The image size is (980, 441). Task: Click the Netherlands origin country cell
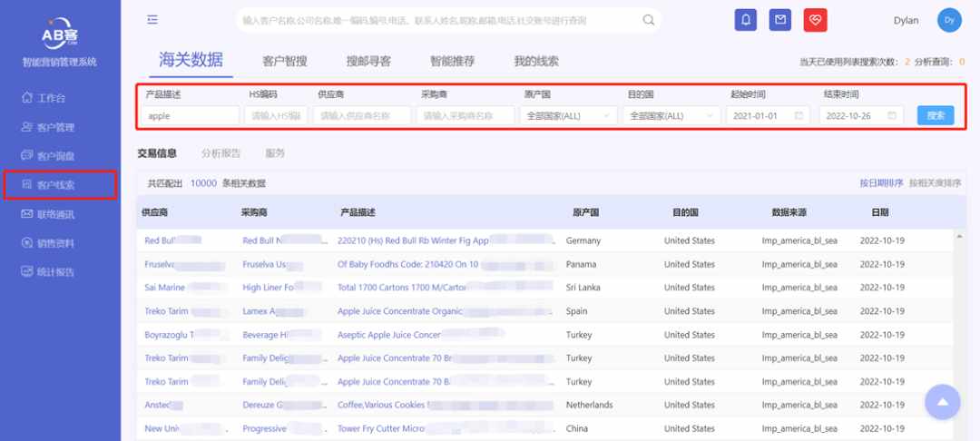(x=590, y=405)
